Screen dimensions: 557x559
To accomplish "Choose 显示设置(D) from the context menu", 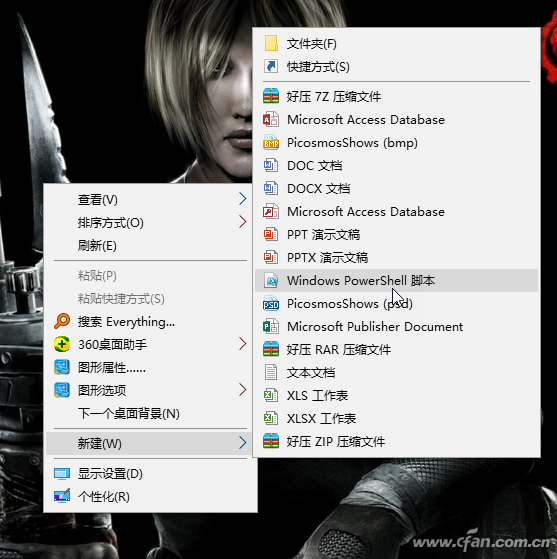I will [x=149, y=474].
